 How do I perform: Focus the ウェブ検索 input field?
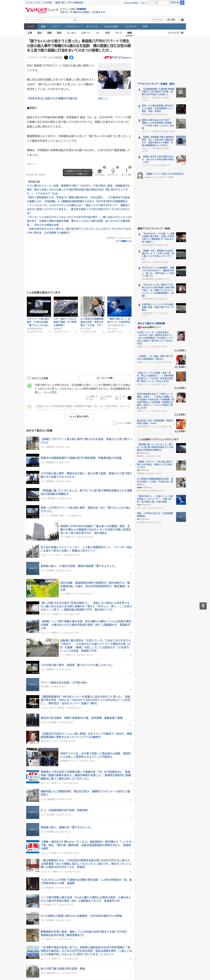(158, 3)
